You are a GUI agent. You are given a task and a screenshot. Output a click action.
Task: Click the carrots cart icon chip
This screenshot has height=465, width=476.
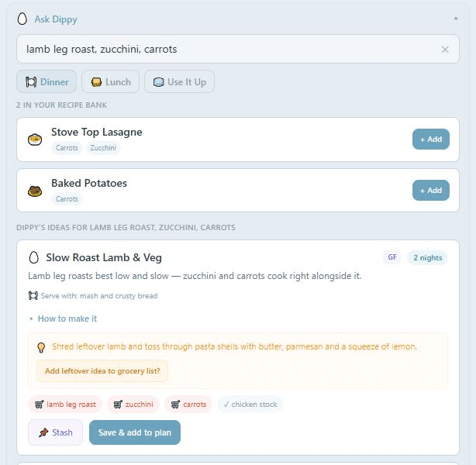point(188,404)
